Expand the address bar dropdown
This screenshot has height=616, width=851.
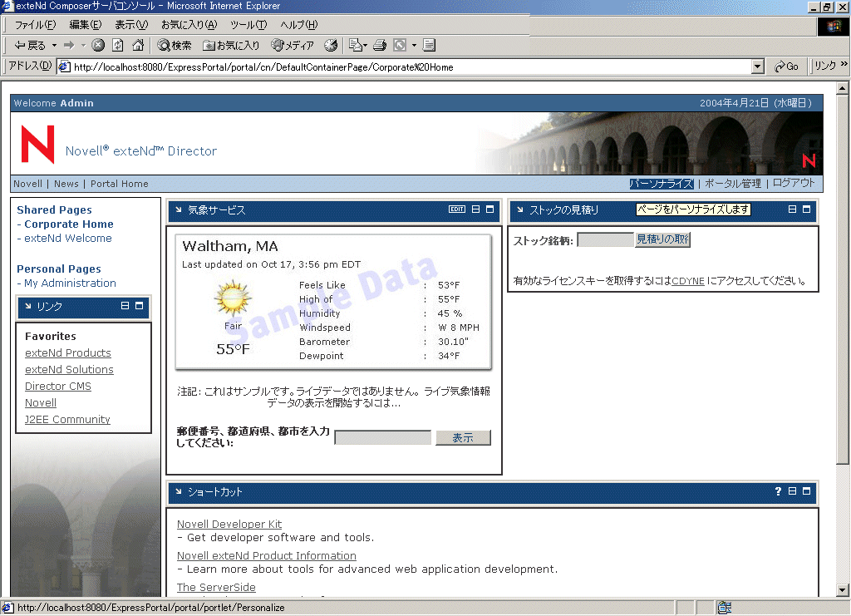pyautogui.click(x=758, y=67)
